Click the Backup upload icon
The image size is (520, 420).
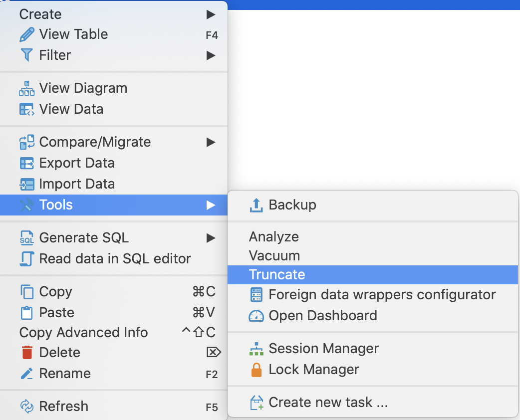[x=256, y=205]
